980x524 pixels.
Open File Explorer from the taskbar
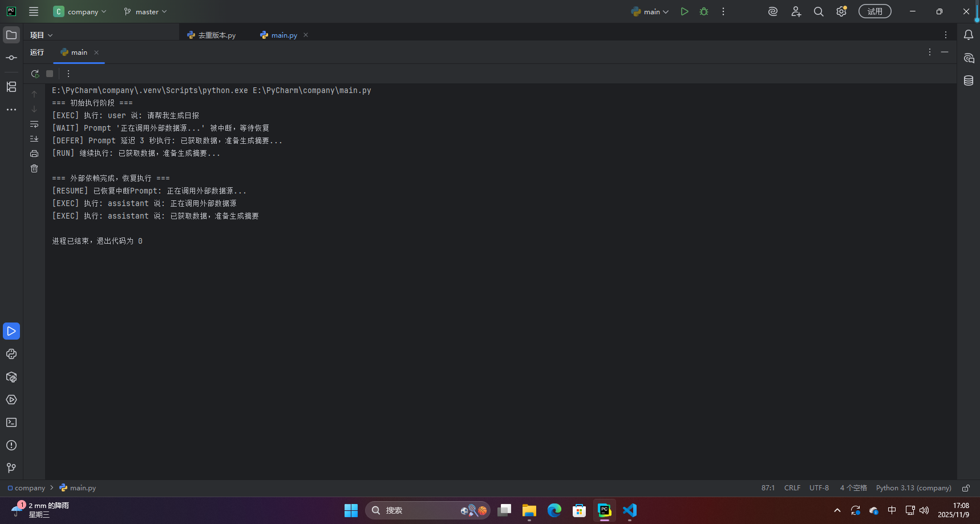529,510
